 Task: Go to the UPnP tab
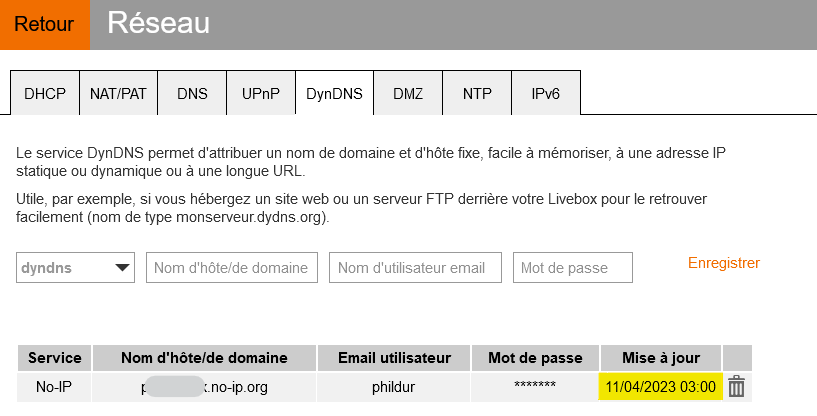(261, 94)
